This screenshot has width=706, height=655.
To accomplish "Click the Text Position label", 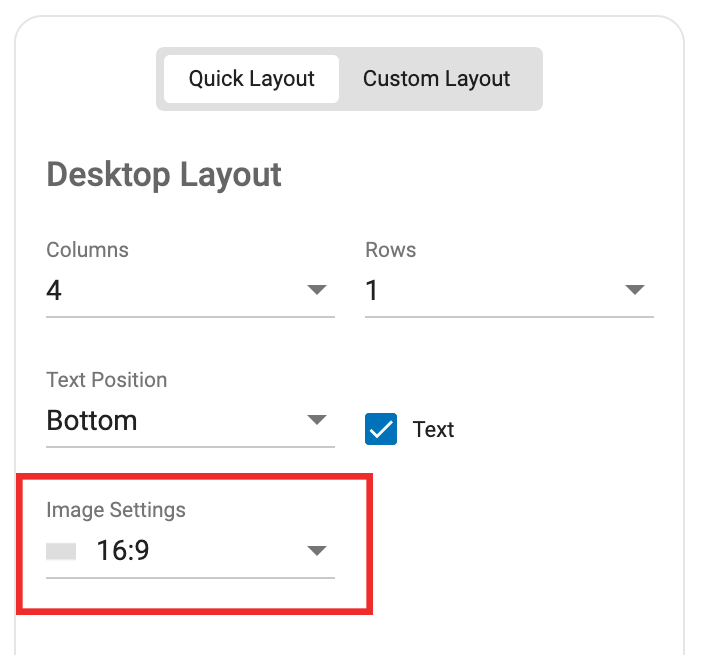I will click(107, 380).
